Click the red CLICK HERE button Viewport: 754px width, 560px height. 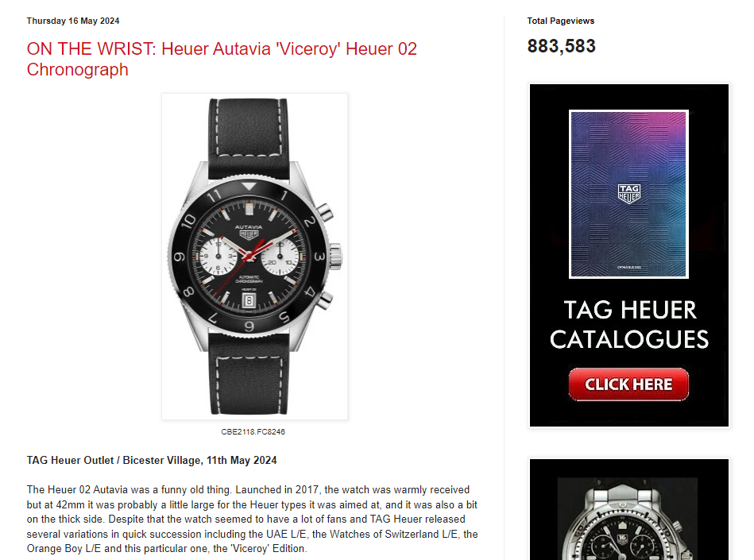pos(628,384)
